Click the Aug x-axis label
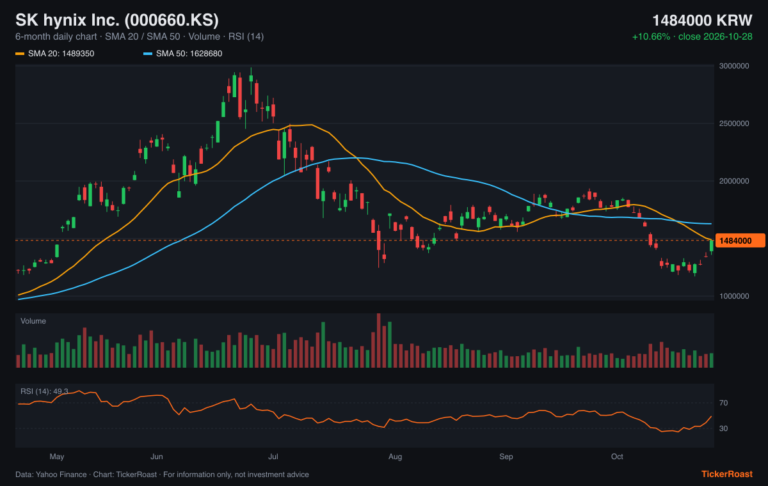Viewport: 768px width, 486px height. pos(395,457)
